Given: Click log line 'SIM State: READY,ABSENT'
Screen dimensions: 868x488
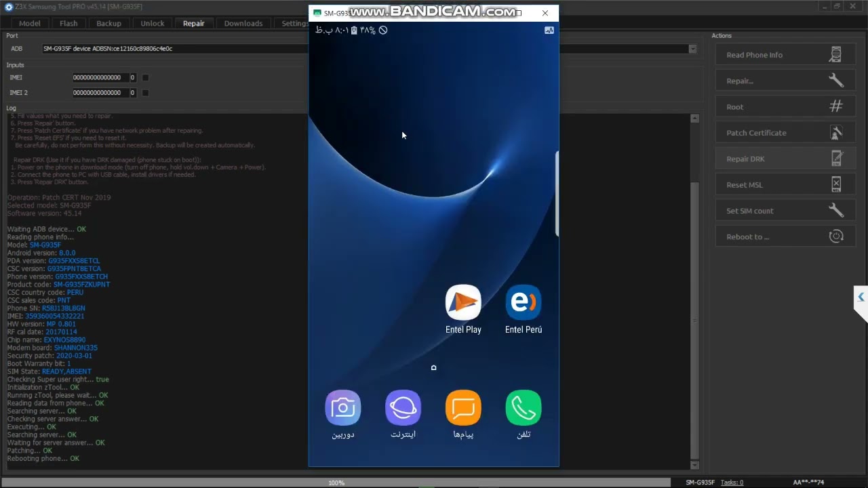Looking at the screenshot, I should point(49,371).
